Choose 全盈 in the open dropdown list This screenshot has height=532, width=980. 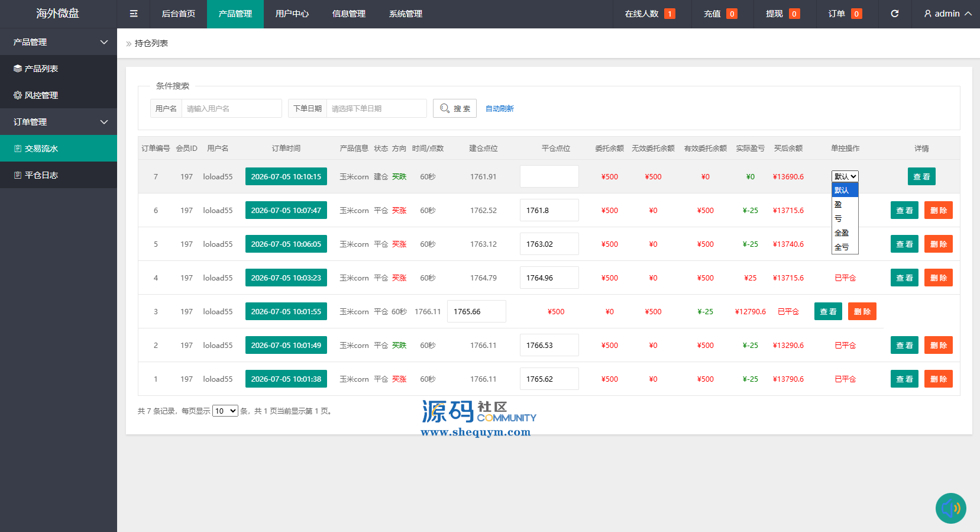point(845,233)
